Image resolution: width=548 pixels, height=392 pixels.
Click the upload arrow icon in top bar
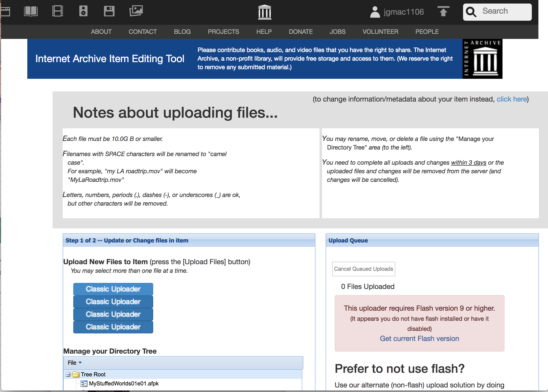(x=443, y=11)
